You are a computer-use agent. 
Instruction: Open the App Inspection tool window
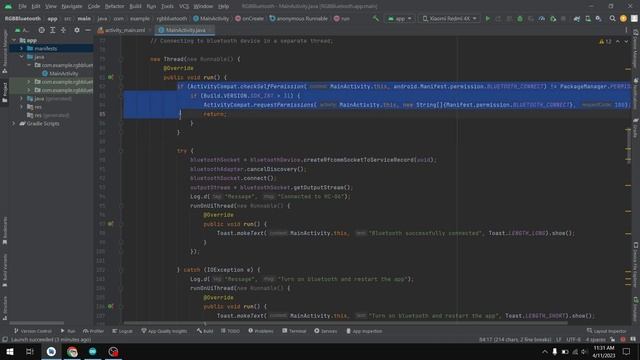[x=364, y=331]
